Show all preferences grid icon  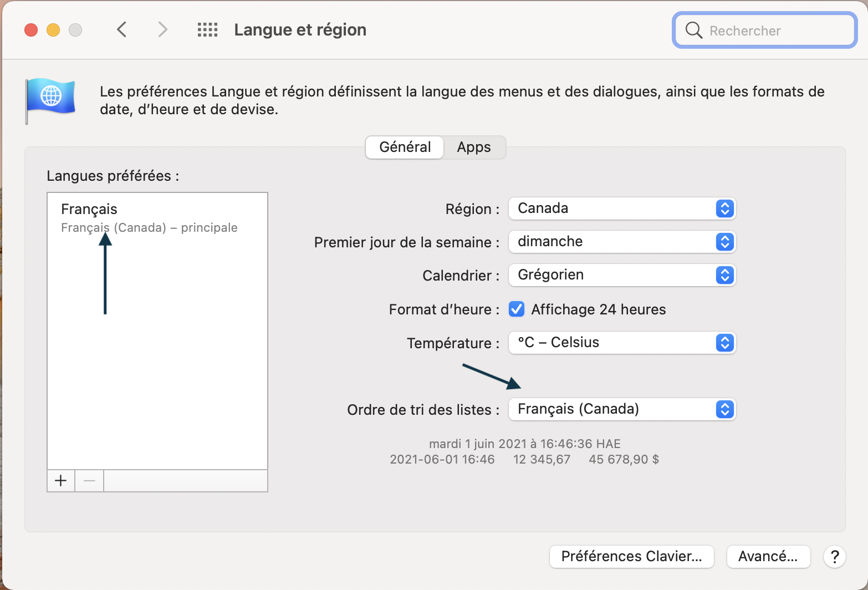coord(207,29)
